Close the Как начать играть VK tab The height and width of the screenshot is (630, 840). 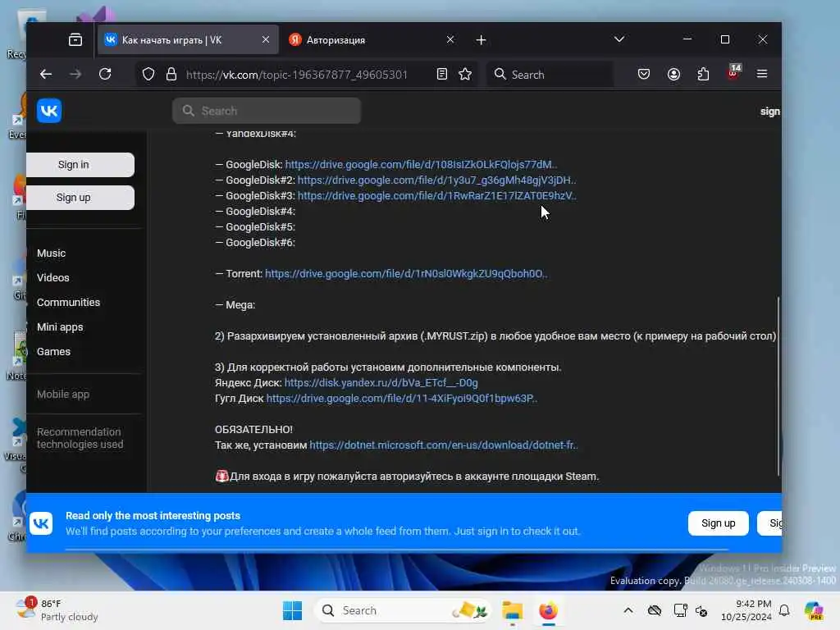click(x=266, y=39)
